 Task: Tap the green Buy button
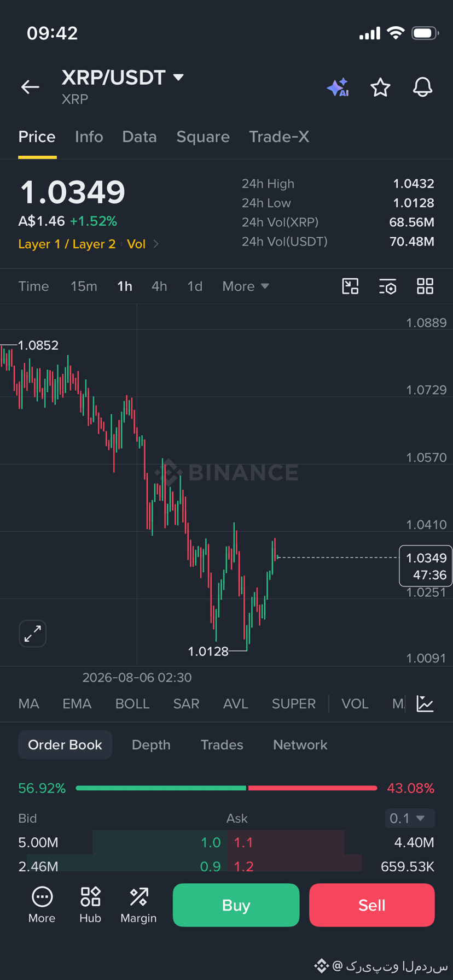click(236, 905)
